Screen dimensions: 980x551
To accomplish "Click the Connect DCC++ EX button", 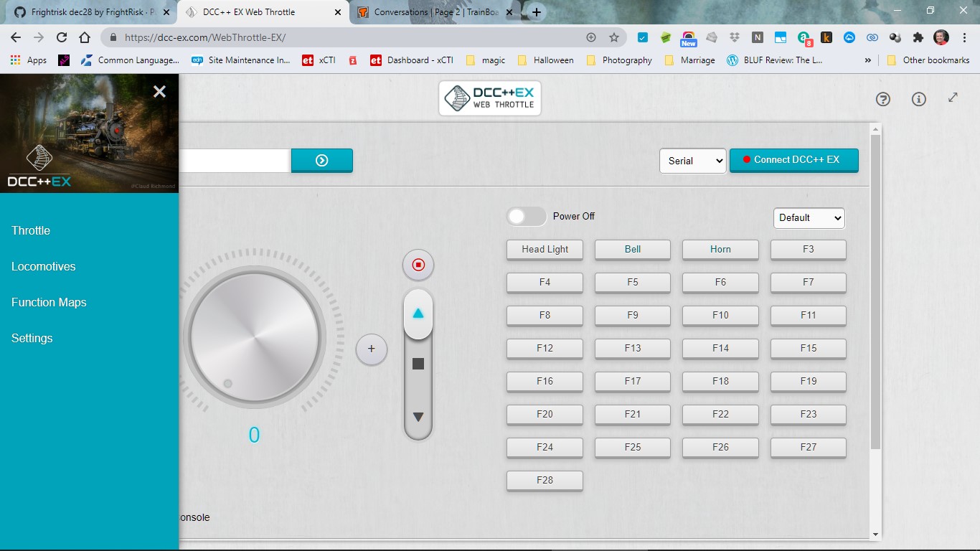I will [793, 160].
